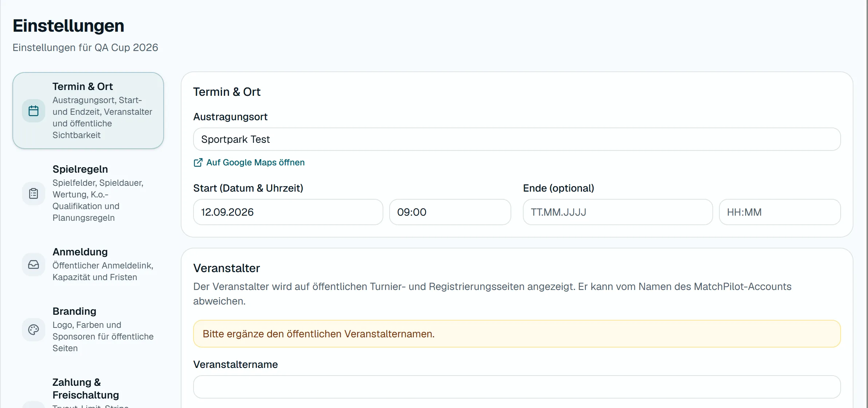Screen dimensions: 868x408
Task: Open the Zahlung & Freischaltung section
Action: coord(88,389)
